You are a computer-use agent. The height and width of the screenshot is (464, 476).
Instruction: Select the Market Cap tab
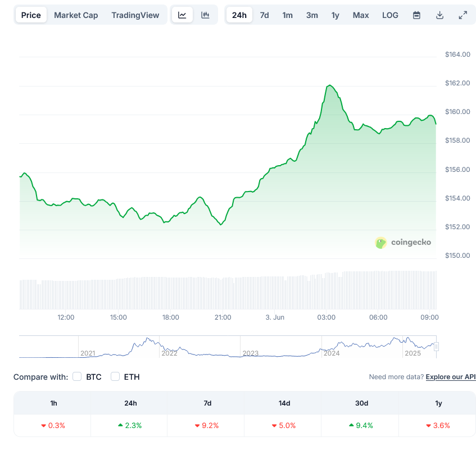coord(76,15)
